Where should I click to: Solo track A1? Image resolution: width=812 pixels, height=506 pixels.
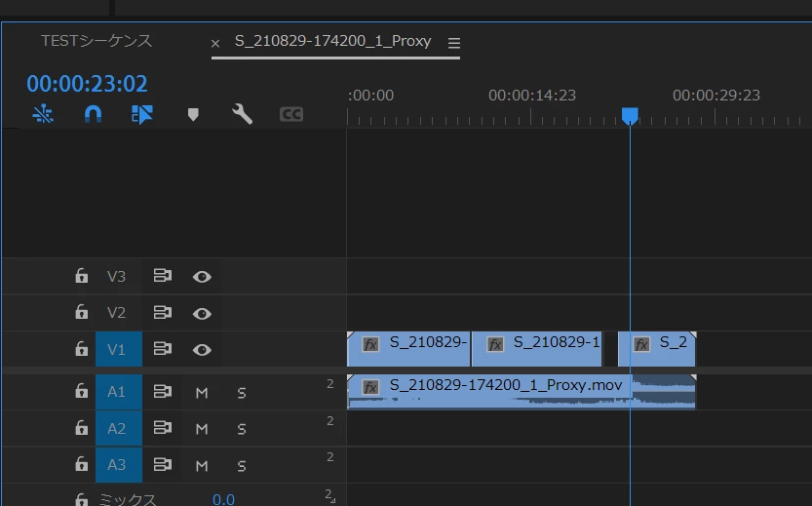point(242,393)
